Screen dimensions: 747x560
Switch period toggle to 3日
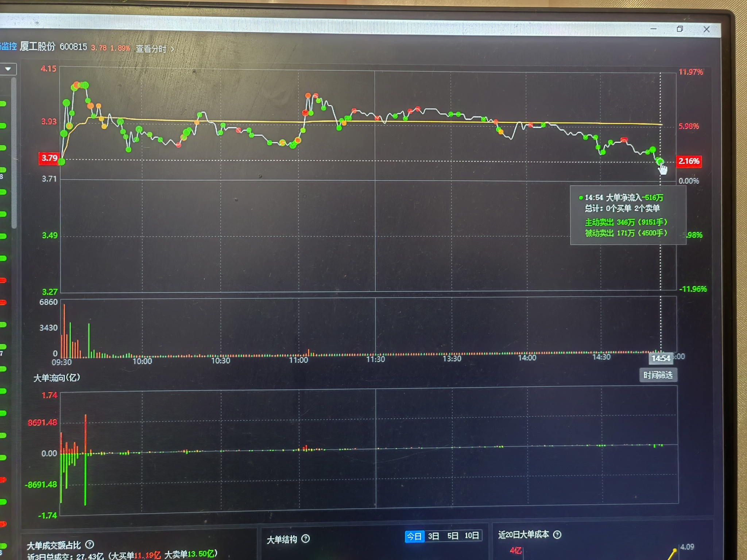[433, 536]
